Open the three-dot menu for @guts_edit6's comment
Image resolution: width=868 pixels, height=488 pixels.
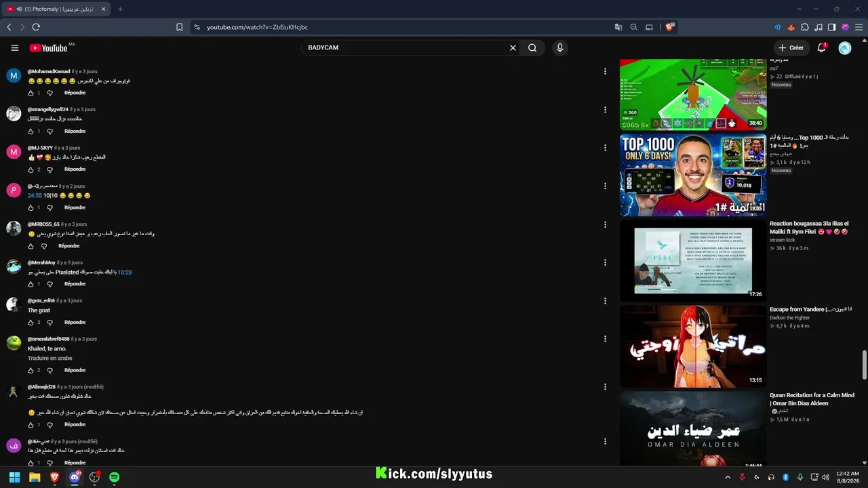point(605,301)
